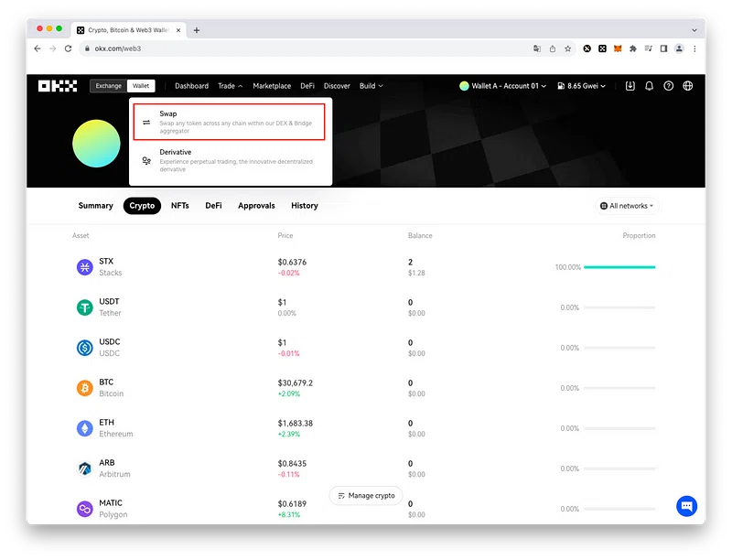Click the MATIC Polygon coin icon

(84, 509)
